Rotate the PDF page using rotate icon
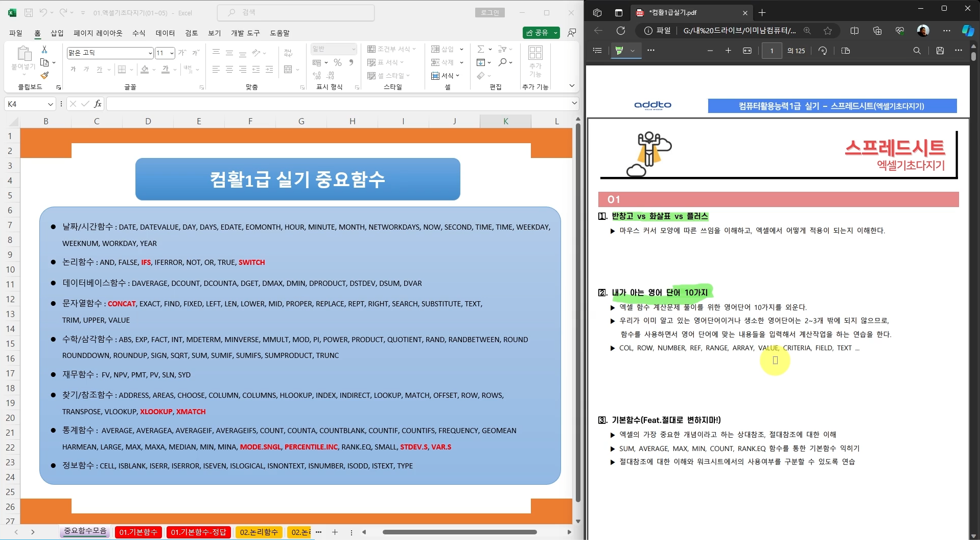Viewport: 980px width, 540px height. click(x=823, y=51)
